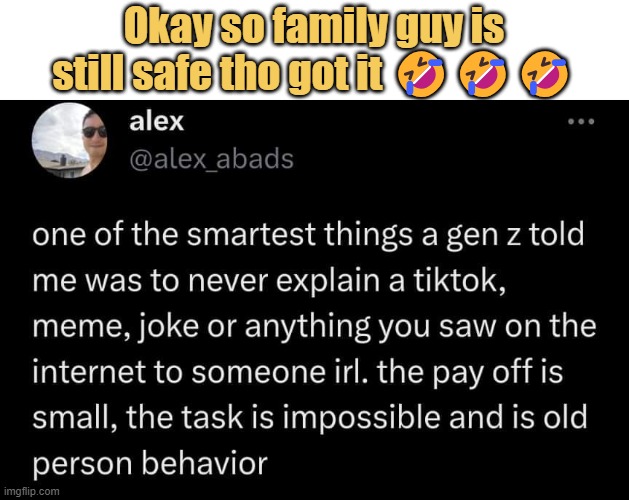Click the final line "person behavior"

tap(150, 464)
